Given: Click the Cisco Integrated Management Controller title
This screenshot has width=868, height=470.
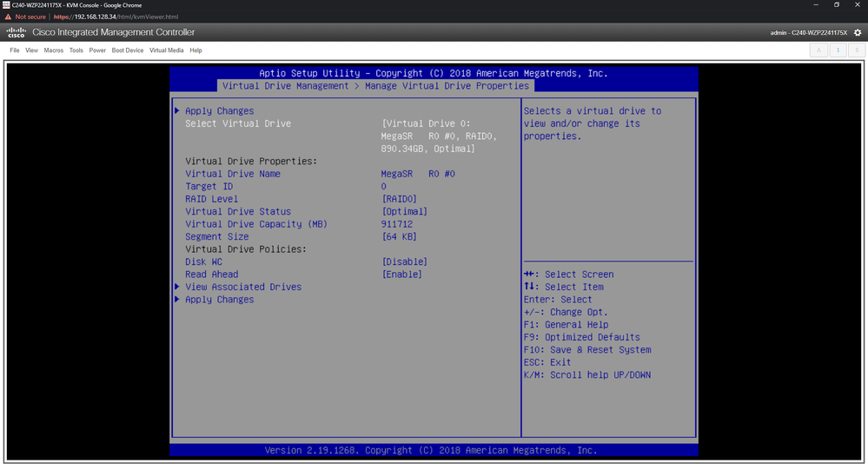Looking at the screenshot, I should pos(114,33).
